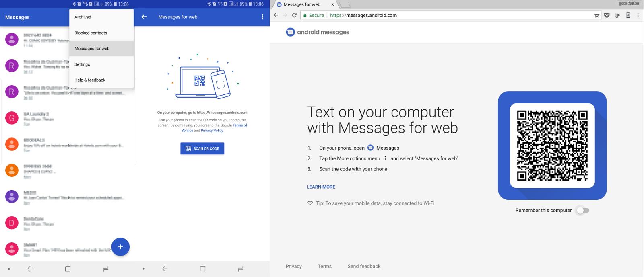The height and width of the screenshot is (277, 644).
Task: Click the Pocket extension icon
Action: [607, 15]
